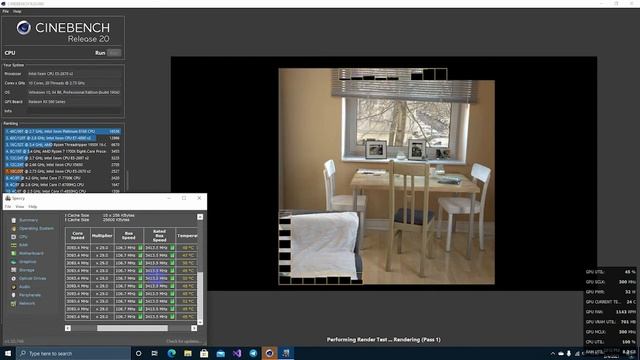Open Task View from the taskbar
The width and height of the screenshot is (640, 360).
click(155, 353)
